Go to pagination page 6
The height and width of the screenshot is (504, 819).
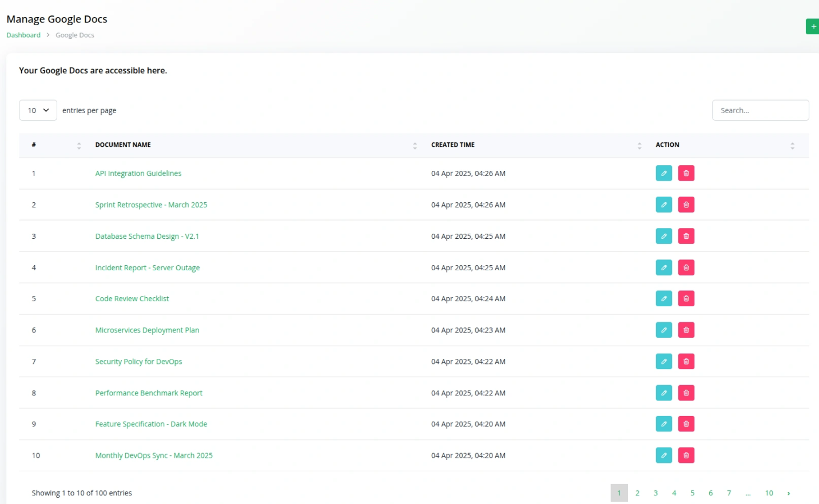[x=710, y=493]
